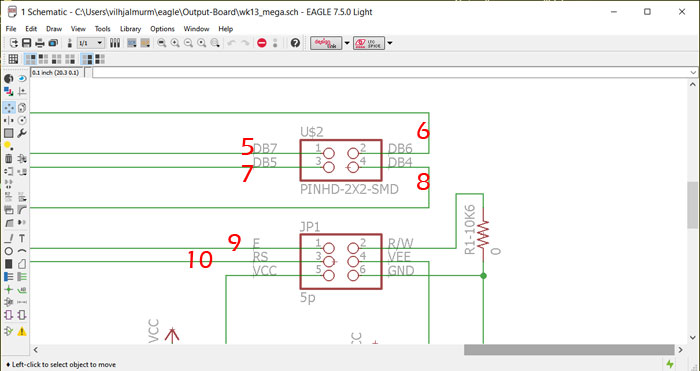
Task: Select the Junction tool
Action: click(x=8, y=290)
